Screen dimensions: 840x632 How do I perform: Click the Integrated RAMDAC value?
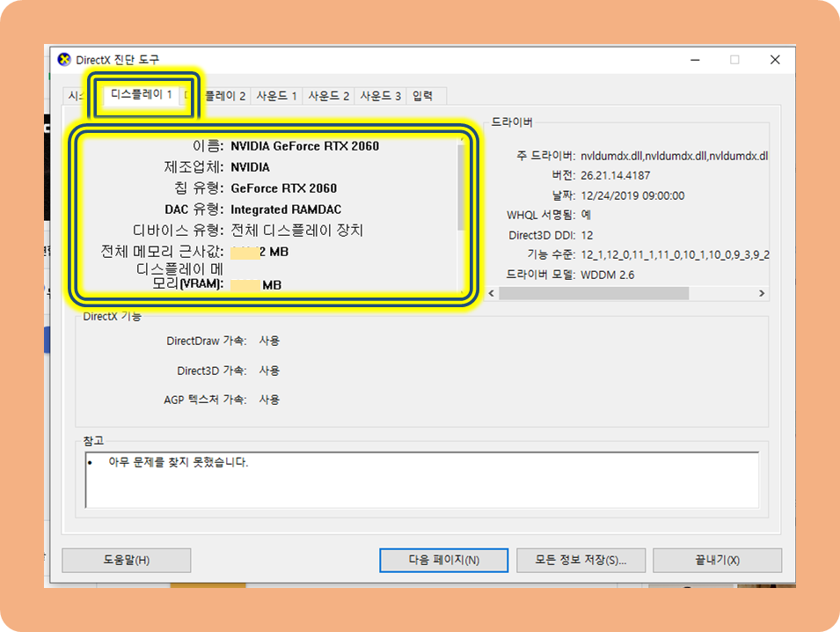click(x=286, y=209)
